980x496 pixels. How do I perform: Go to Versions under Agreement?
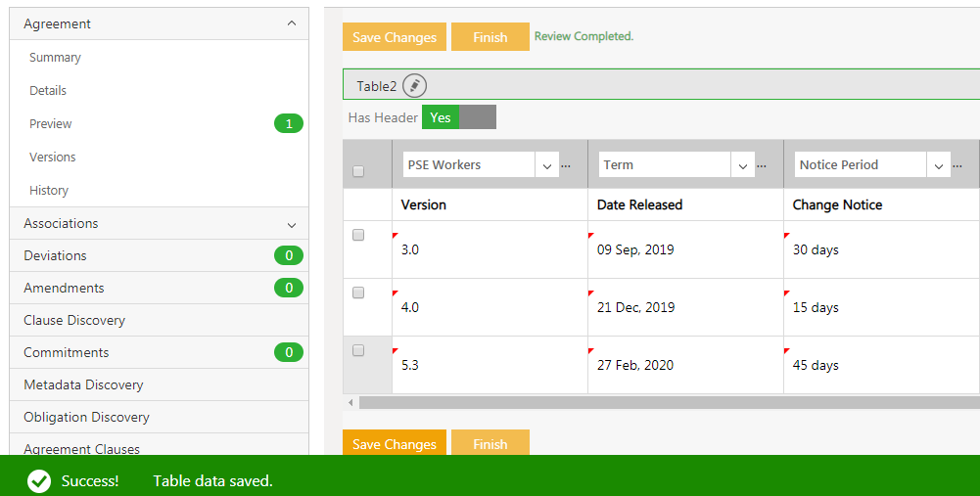(x=53, y=158)
